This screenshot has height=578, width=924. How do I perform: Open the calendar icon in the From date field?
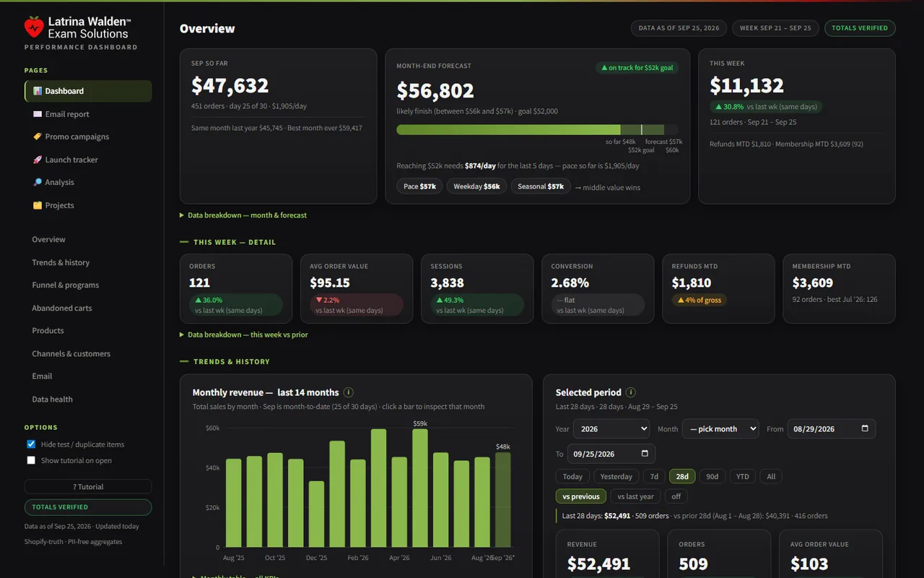[x=865, y=428]
